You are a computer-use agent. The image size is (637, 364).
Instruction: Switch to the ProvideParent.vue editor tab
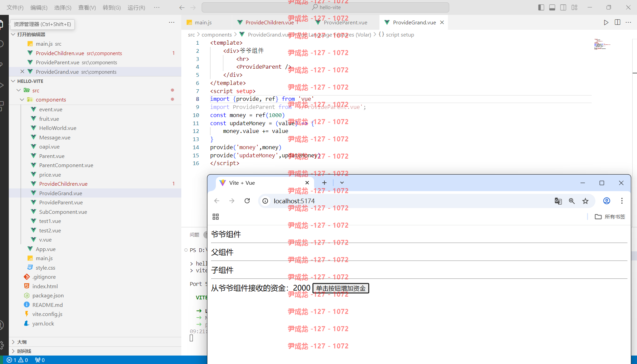tap(345, 22)
